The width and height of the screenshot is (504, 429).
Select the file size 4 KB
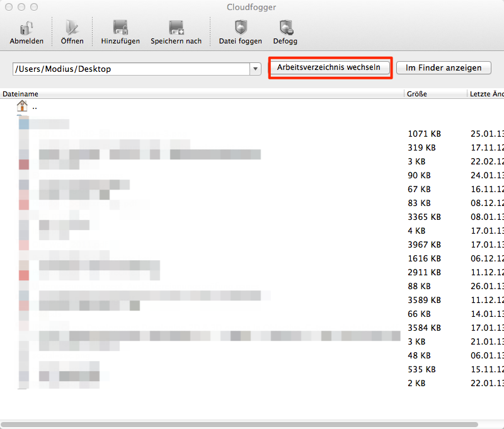[416, 231]
